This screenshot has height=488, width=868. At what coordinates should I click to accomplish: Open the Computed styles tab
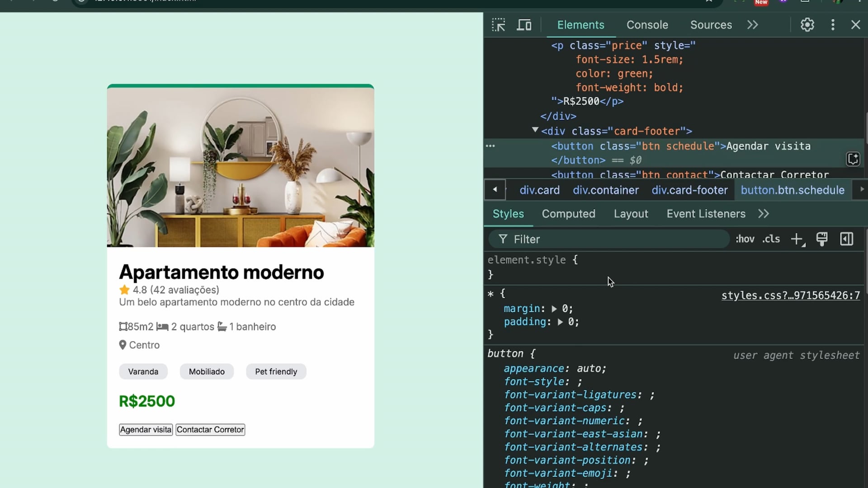568,214
